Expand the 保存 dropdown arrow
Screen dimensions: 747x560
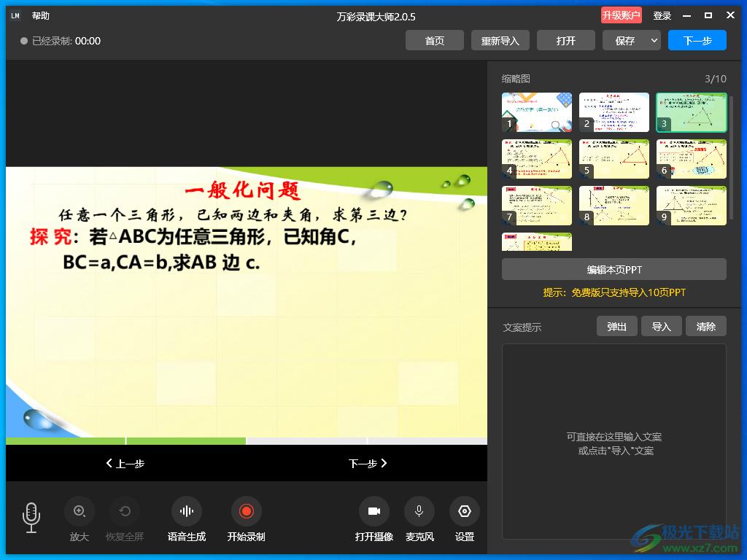coord(654,41)
